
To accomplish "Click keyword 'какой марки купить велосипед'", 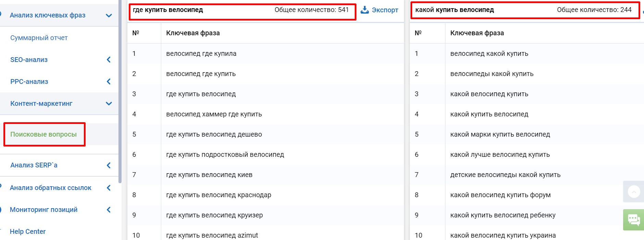I will pos(500,134).
